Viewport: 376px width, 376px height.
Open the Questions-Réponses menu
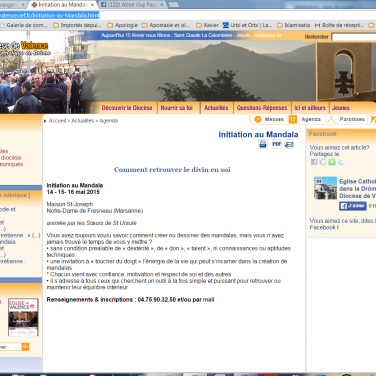point(262,108)
